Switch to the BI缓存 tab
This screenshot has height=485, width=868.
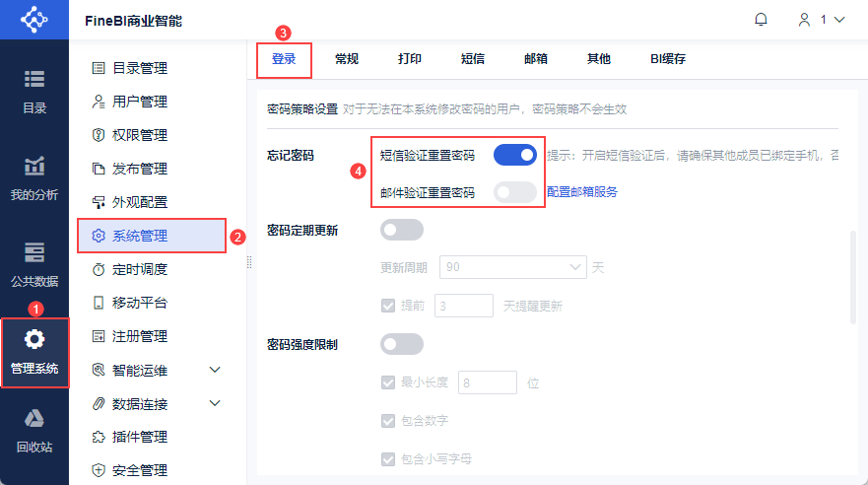point(667,59)
